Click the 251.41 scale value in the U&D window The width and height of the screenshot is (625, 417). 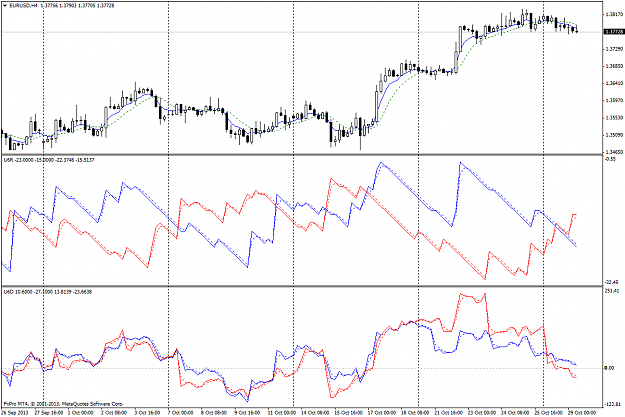pyautogui.click(x=612, y=291)
